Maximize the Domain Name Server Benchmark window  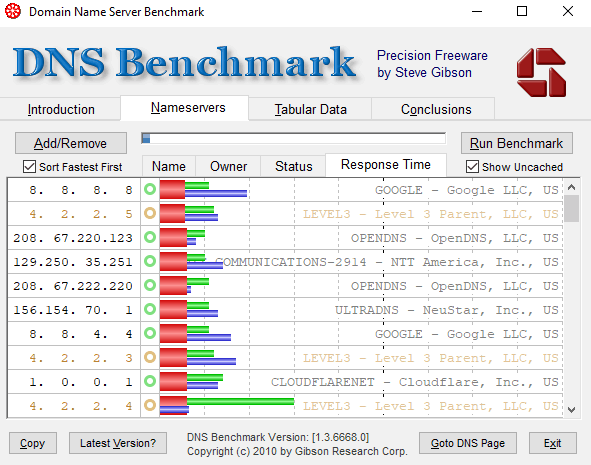click(x=522, y=11)
